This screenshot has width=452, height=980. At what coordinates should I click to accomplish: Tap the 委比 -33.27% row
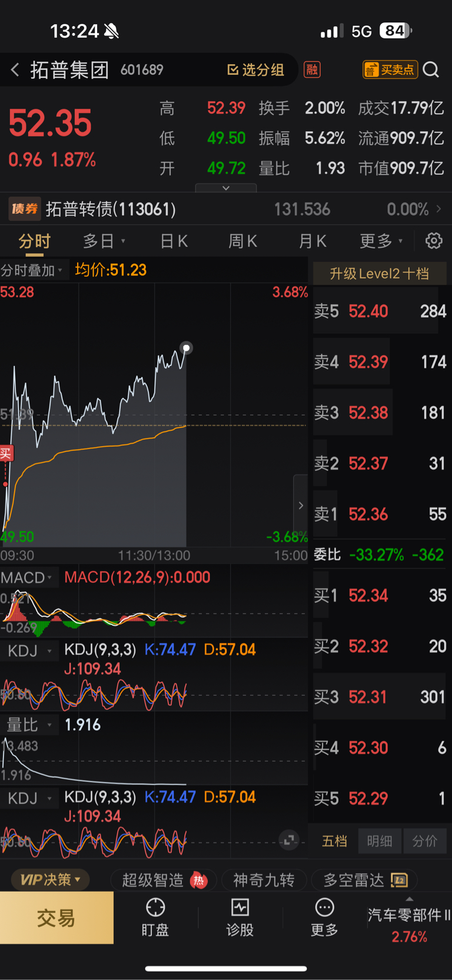click(x=379, y=554)
